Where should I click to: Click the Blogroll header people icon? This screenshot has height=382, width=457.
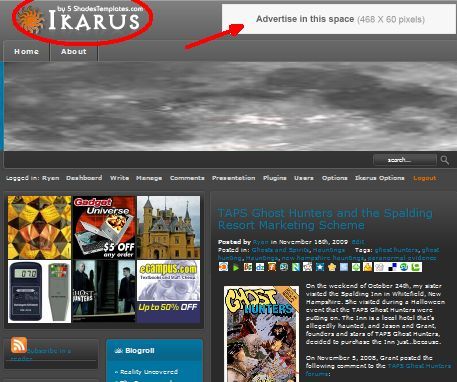(119, 350)
